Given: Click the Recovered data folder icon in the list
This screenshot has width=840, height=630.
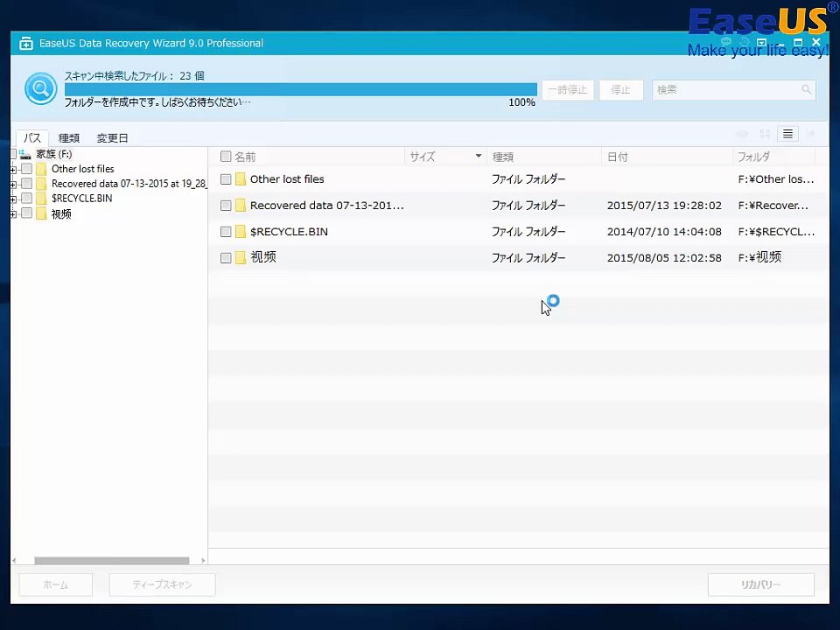Looking at the screenshot, I should pos(241,205).
